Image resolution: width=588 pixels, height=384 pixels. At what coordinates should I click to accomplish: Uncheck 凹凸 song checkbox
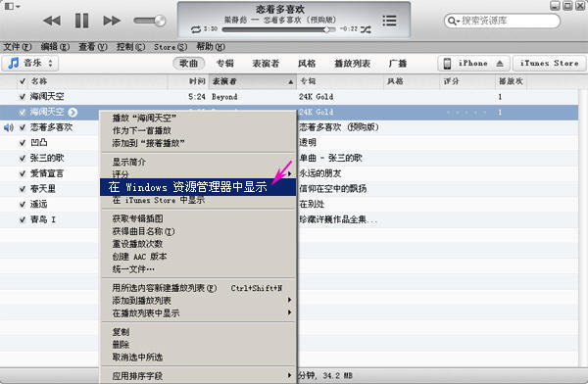[23, 143]
